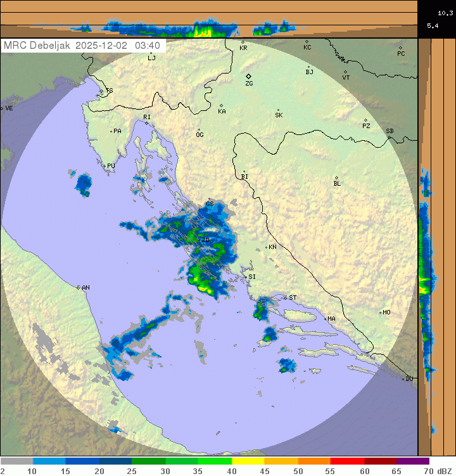Select the ST Split city marker
The height and width of the screenshot is (476, 456).
pyautogui.click(x=286, y=297)
